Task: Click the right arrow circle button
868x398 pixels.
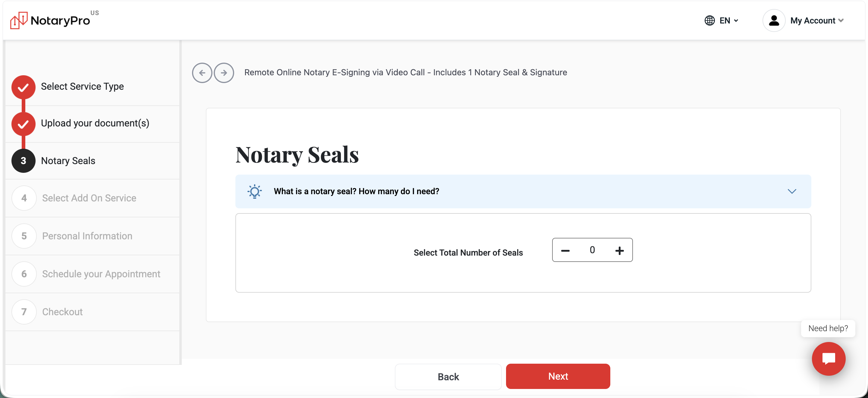Action: coord(224,73)
